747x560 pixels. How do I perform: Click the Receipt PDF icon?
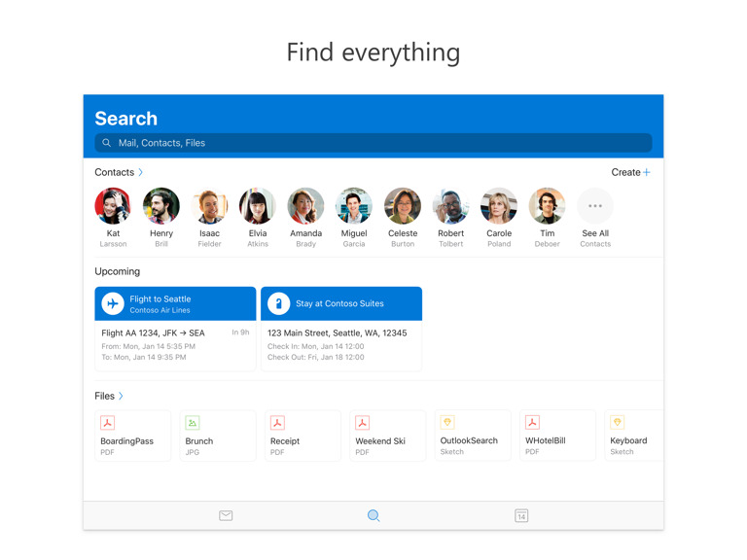coord(277,422)
